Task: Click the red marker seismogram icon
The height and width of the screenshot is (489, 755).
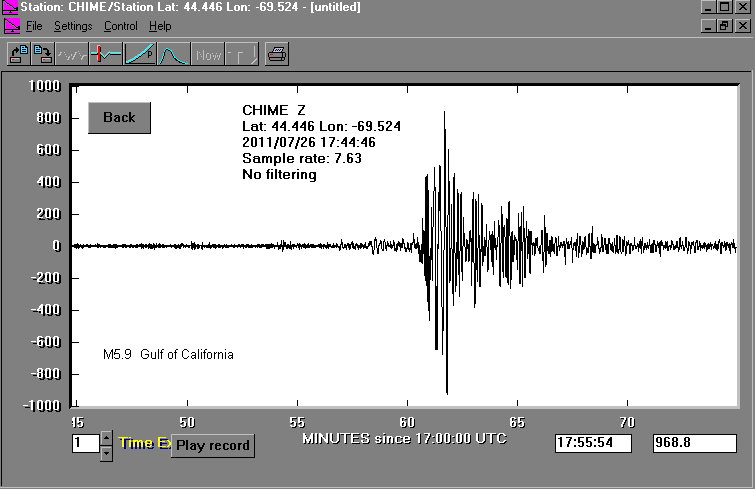Action: [106, 55]
